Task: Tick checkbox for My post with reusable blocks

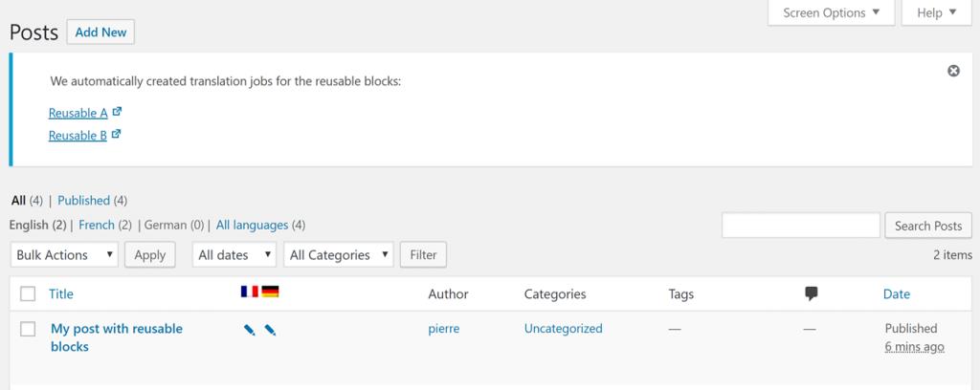Action: pyautogui.click(x=28, y=329)
